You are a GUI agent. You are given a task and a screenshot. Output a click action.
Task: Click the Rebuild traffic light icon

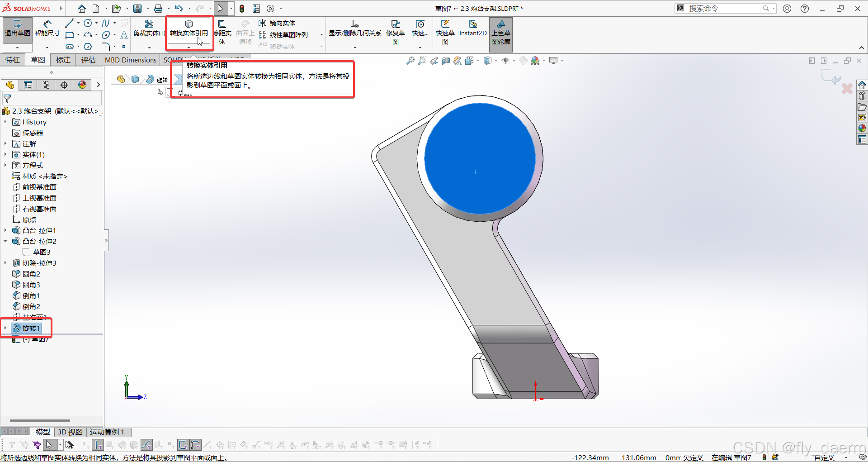point(242,8)
